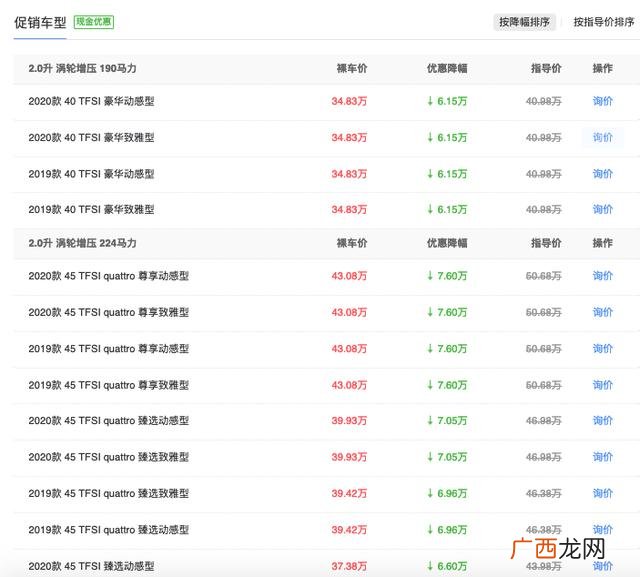
Task: Click 46.98万 guide price of 2020款 quattro 臻选动感型
Action: tap(544, 420)
